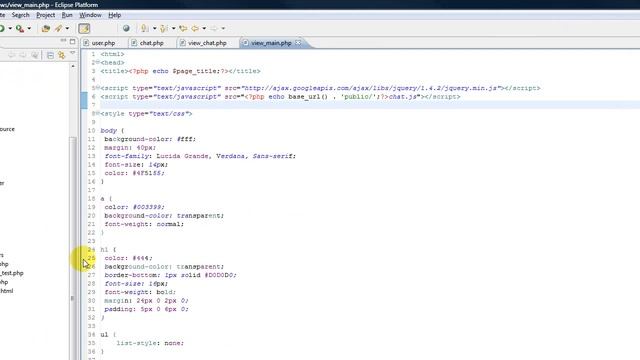
Task: Click the file icon on view_chat.php tab
Action: coord(182,43)
